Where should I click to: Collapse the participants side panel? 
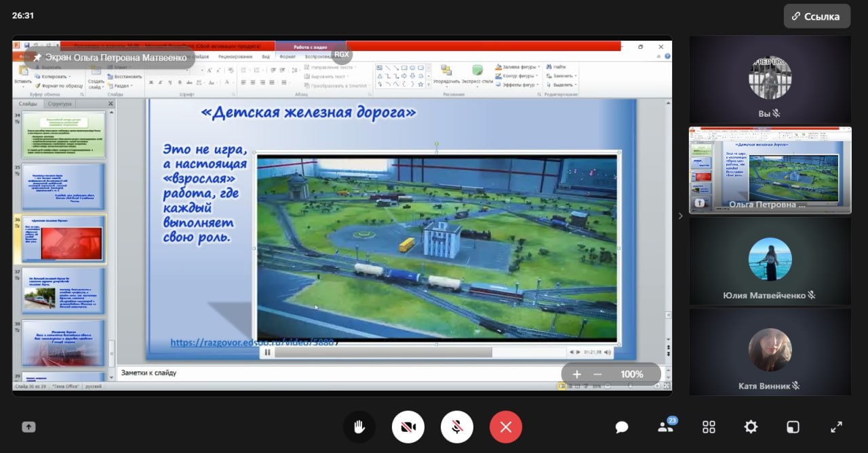(681, 216)
